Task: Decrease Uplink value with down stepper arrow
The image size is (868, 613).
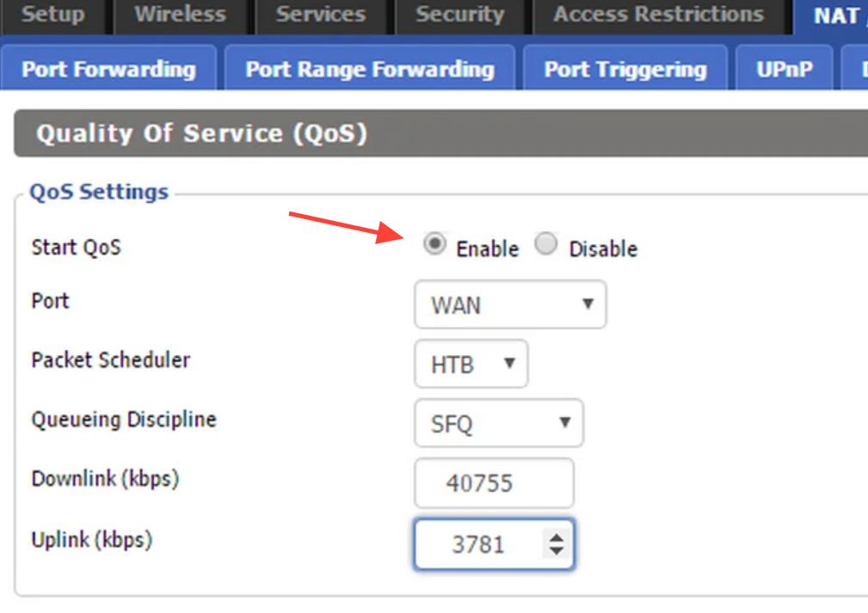Action: tap(557, 551)
